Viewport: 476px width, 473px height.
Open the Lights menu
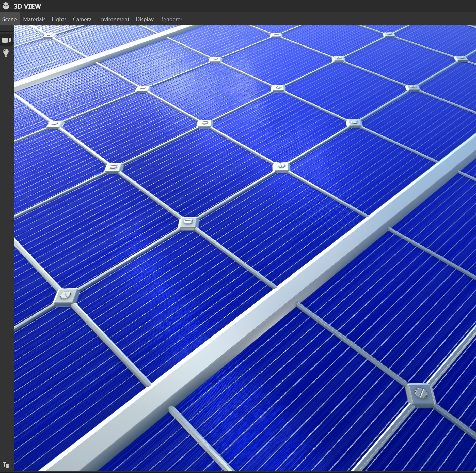pos(59,19)
